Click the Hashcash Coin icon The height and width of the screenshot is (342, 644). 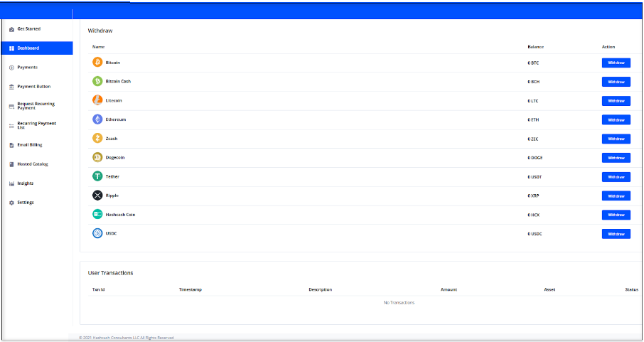click(x=97, y=214)
